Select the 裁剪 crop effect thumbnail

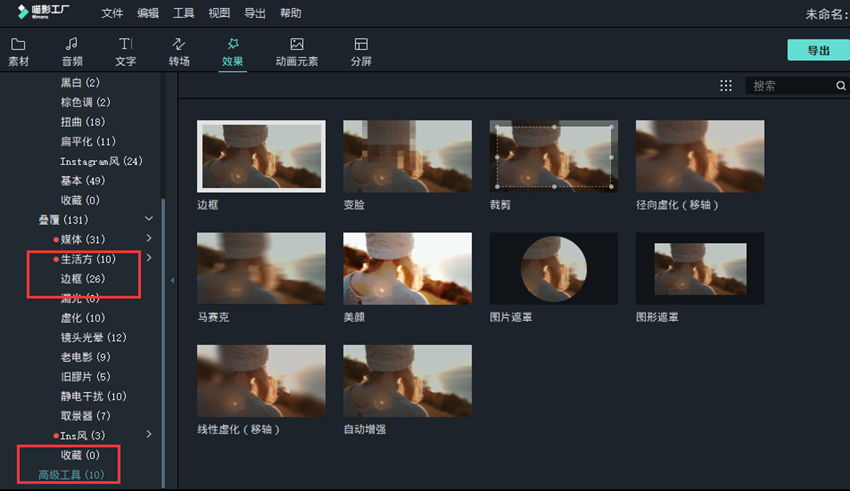pyautogui.click(x=554, y=156)
